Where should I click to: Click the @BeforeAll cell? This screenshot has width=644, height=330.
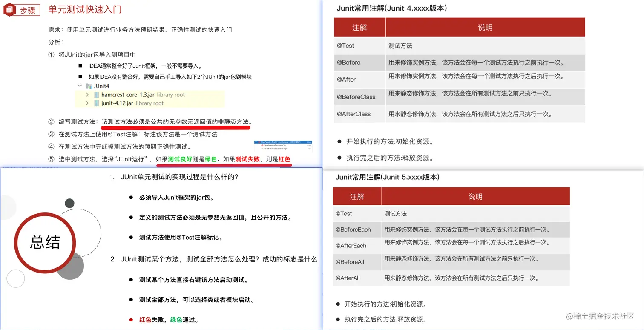(x=357, y=262)
